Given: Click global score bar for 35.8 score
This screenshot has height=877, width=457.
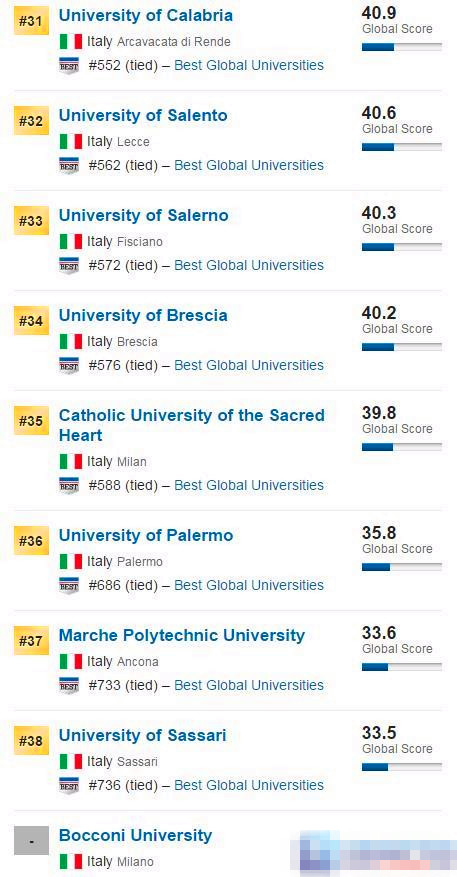Looking at the screenshot, I should [x=402, y=567].
